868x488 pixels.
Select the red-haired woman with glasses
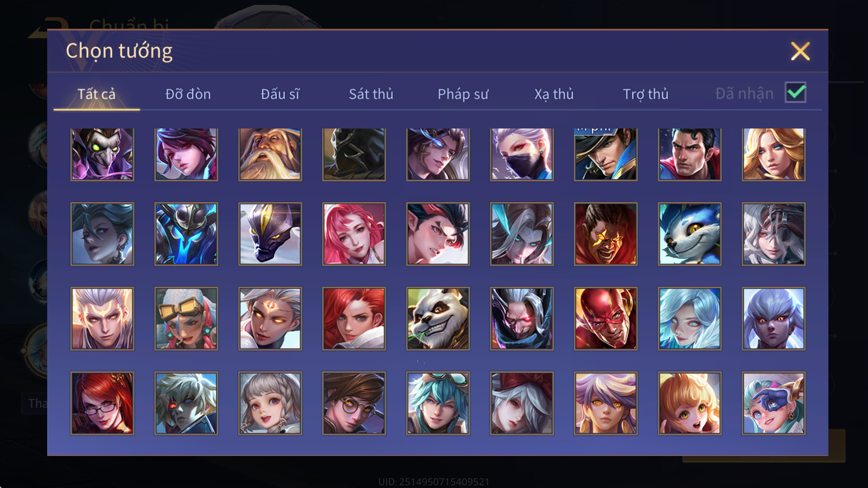pos(102,403)
